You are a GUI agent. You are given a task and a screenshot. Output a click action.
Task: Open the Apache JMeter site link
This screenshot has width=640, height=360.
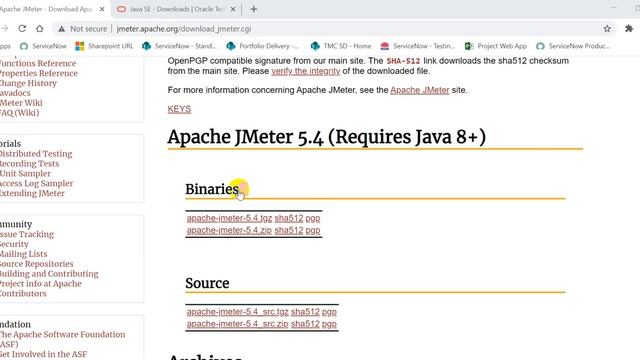pyautogui.click(x=420, y=90)
